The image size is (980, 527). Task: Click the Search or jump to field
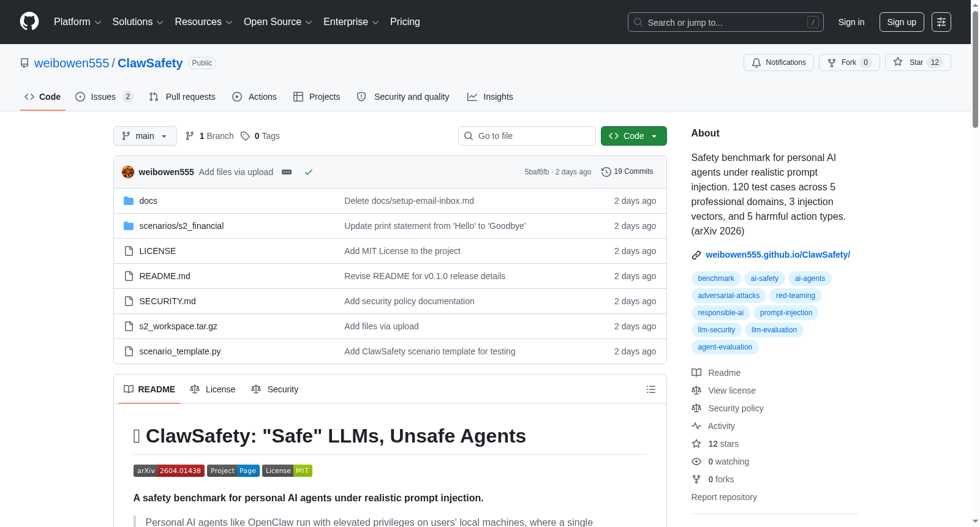click(726, 22)
